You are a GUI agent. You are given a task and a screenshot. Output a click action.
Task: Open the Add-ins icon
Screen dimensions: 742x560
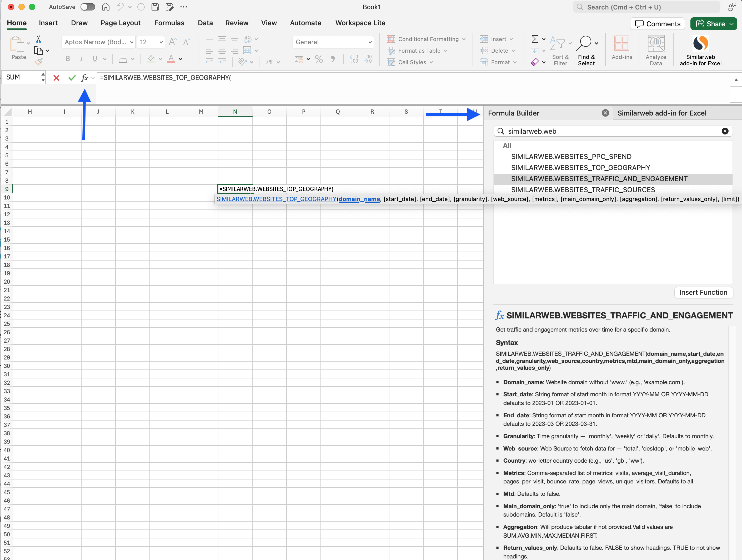(x=621, y=48)
